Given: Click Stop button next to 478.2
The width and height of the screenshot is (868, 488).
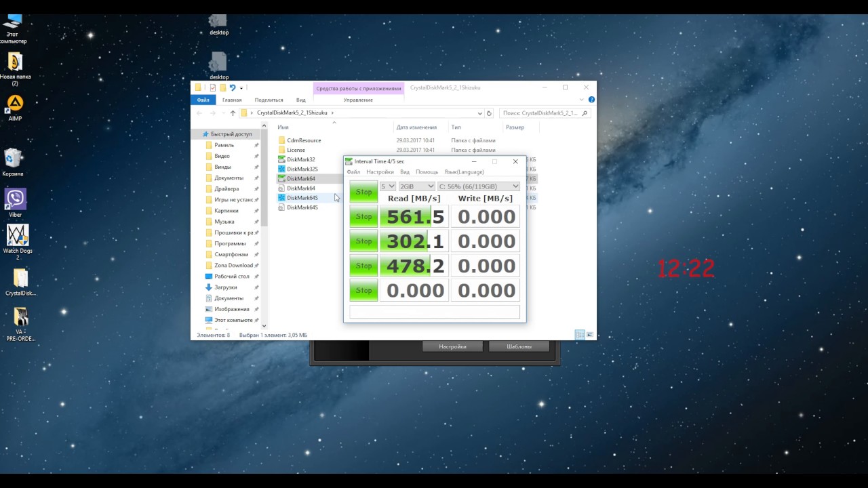Looking at the screenshot, I should (x=364, y=266).
